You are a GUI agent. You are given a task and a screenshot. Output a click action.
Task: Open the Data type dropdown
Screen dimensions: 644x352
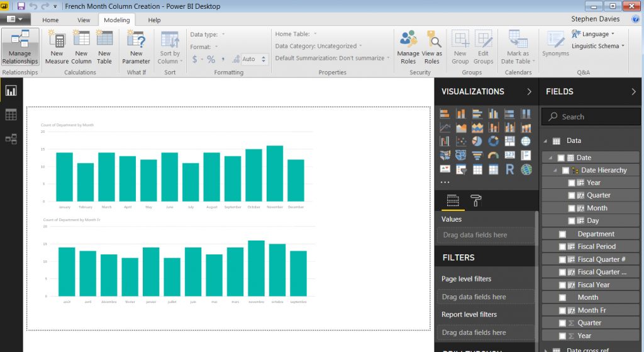coord(208,34)
